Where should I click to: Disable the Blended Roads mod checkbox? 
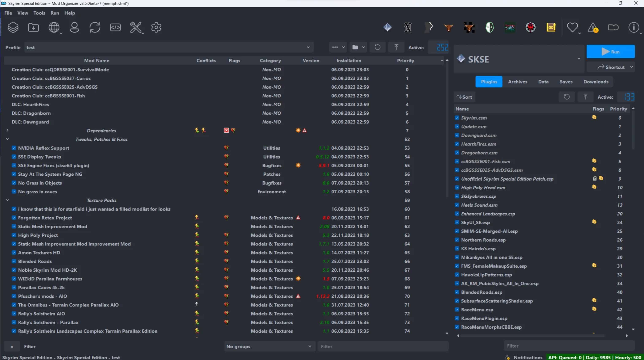coord(14,261)
